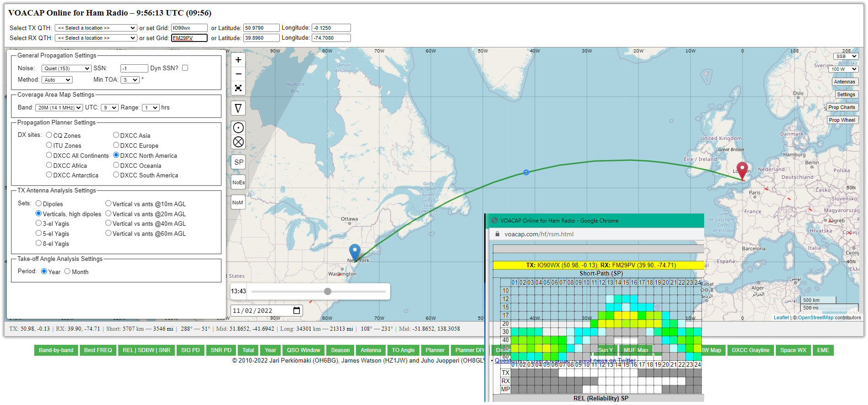Switch to the Best FREQ tab

coord(98,350)
